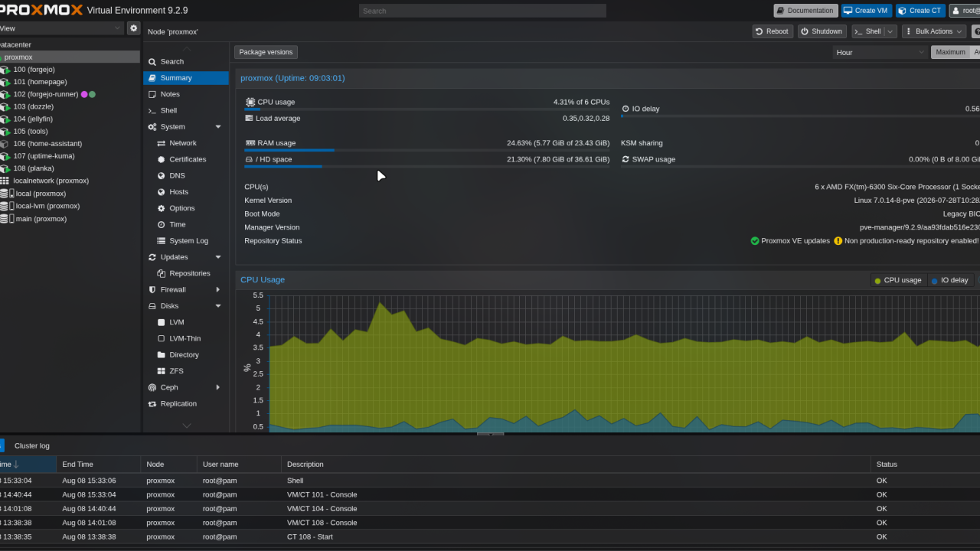Open Documentation button
This screenshot has height=551, width=980.
805,11
